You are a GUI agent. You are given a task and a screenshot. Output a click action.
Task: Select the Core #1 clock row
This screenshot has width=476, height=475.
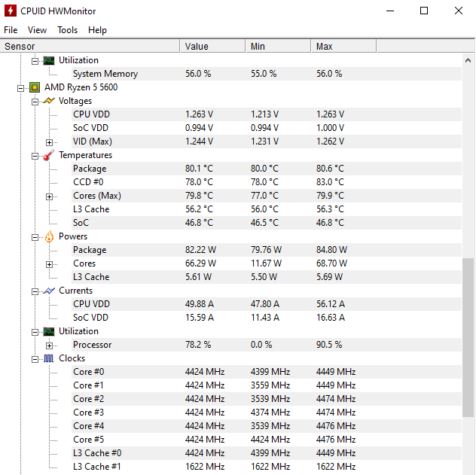coord(267,385)
